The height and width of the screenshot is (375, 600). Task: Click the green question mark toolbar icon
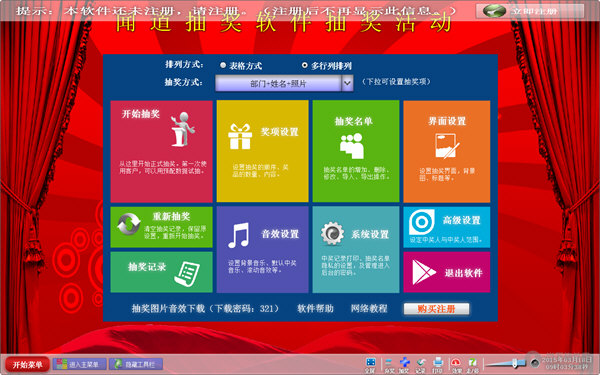tap(473, 364)
